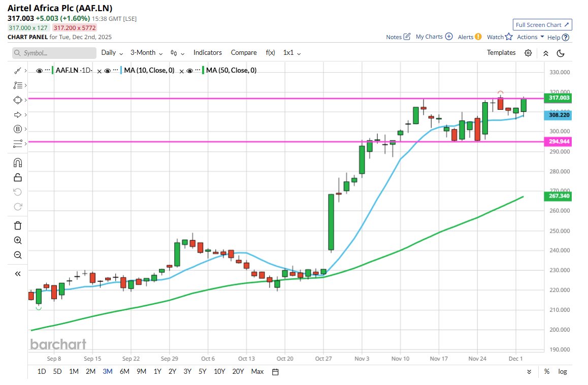Open the Templates option

point(501,53)
